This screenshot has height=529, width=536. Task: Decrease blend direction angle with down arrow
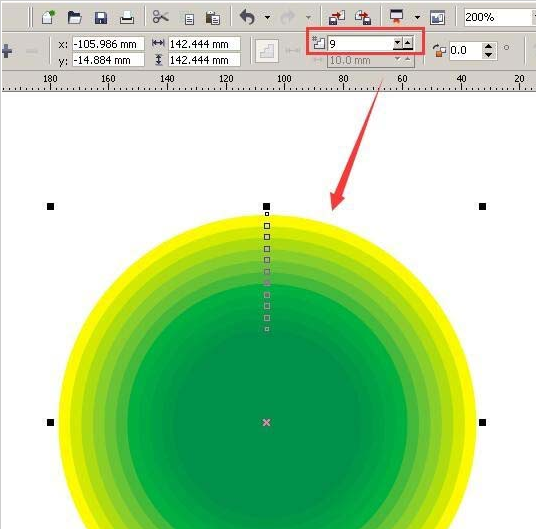point(489,55)
